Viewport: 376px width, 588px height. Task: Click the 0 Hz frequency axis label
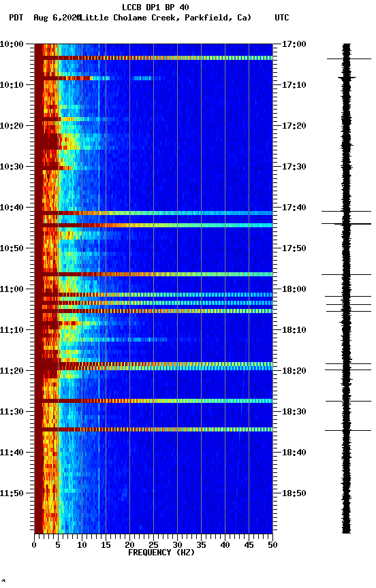point(34,546)
